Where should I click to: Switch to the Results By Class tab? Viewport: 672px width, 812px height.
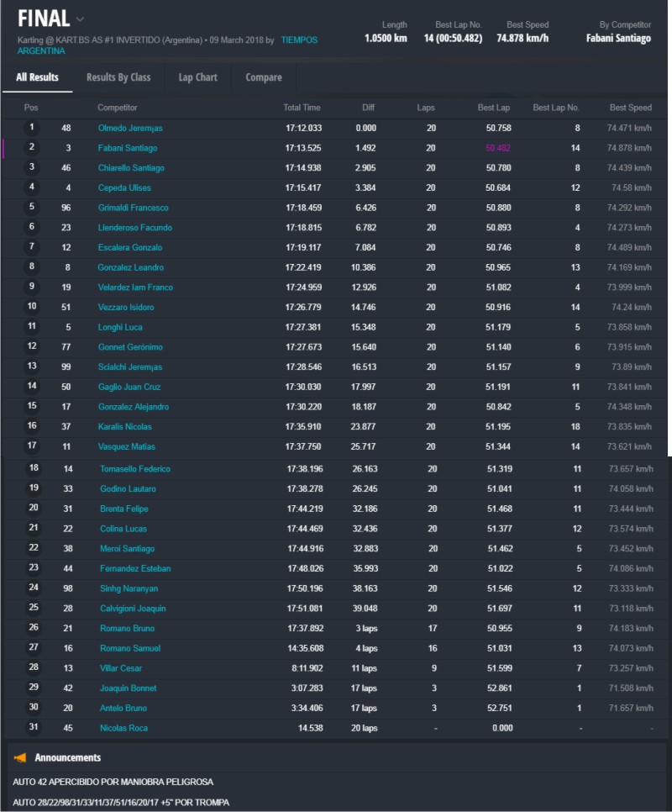click(118, 77)
